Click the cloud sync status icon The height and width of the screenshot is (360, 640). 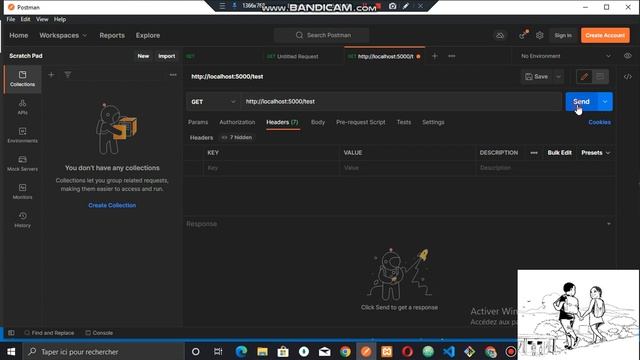(500, 36)
